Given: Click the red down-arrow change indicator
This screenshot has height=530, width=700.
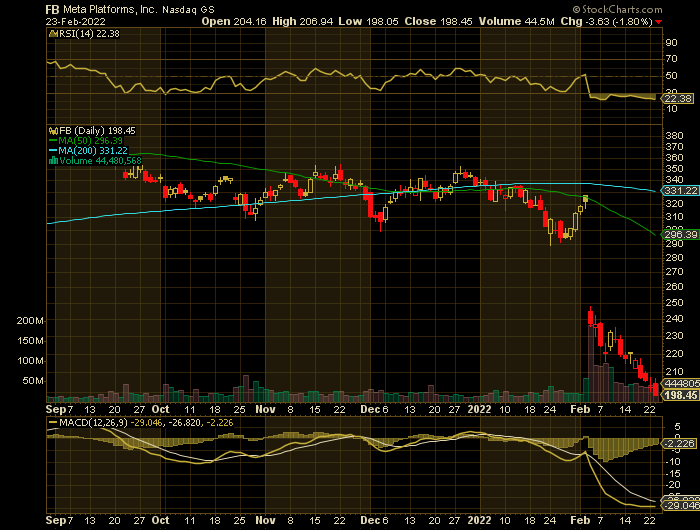Looking at the screenshot, I should point(659,22).
